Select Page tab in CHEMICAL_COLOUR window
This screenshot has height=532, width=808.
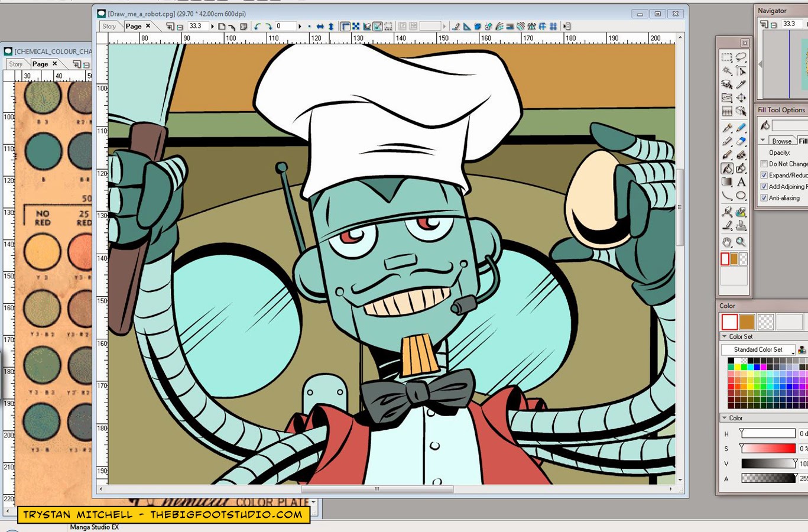click(x=40, y=64)
